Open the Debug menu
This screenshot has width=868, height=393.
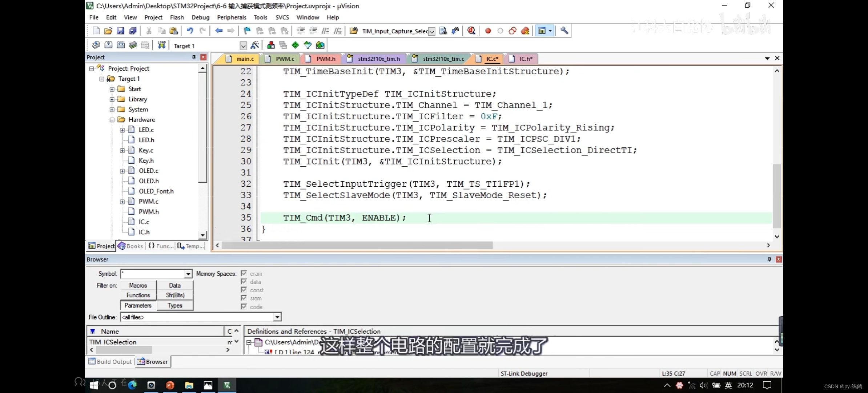200,17
